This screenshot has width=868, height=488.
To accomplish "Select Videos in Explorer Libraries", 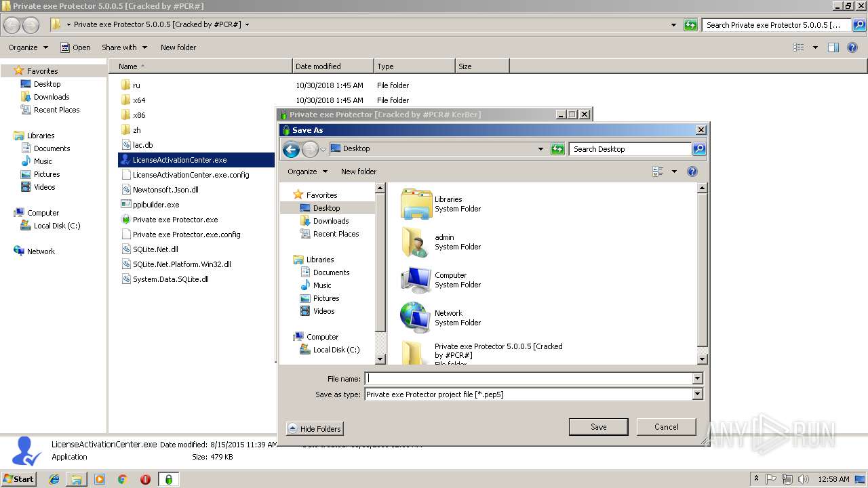I will point(45,187).
